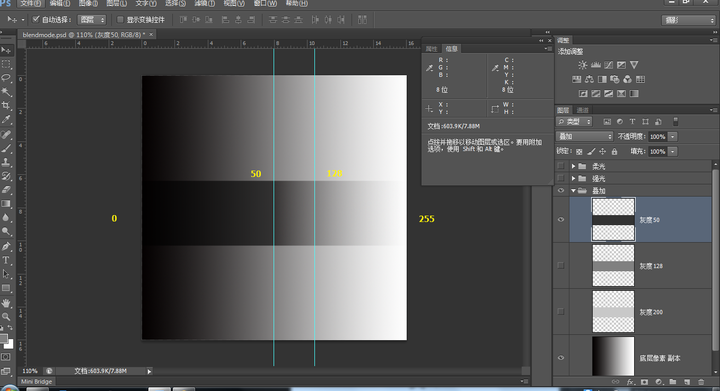This screenshot has width=720, height=391.
Task: Open the auto-select 图层 dropdown
Action: point(92,19)
